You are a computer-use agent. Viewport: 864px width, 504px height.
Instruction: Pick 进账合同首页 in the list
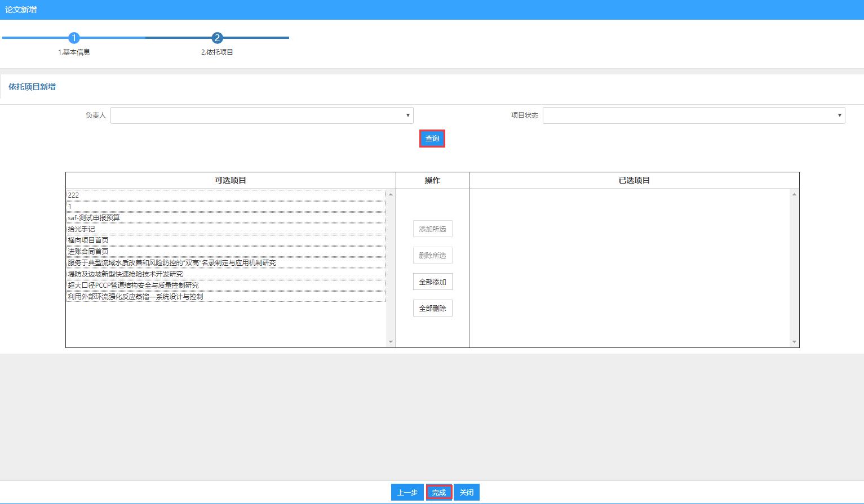[225, 252]
